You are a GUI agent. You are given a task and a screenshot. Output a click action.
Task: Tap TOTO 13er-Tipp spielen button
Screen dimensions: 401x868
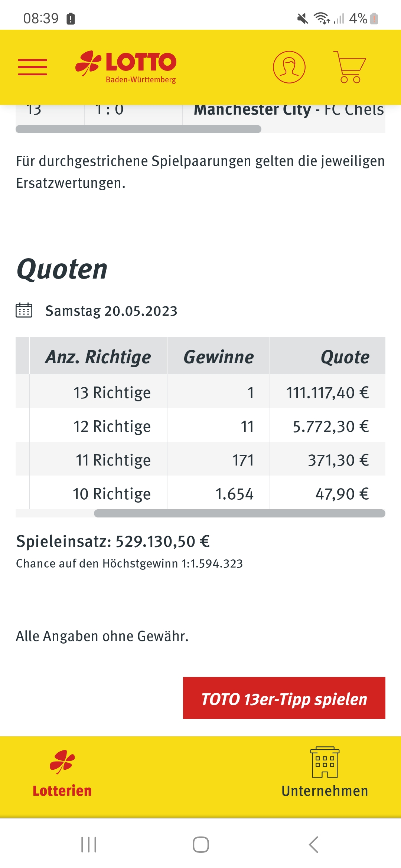pyautogui.click(x=284, y=698)
